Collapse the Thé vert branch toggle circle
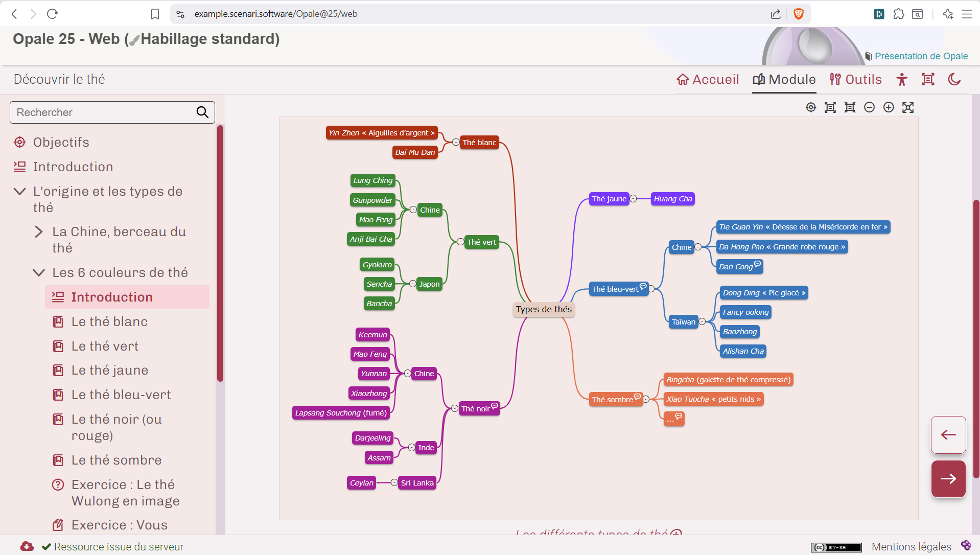Screen dimensions: 980x555 460,242
